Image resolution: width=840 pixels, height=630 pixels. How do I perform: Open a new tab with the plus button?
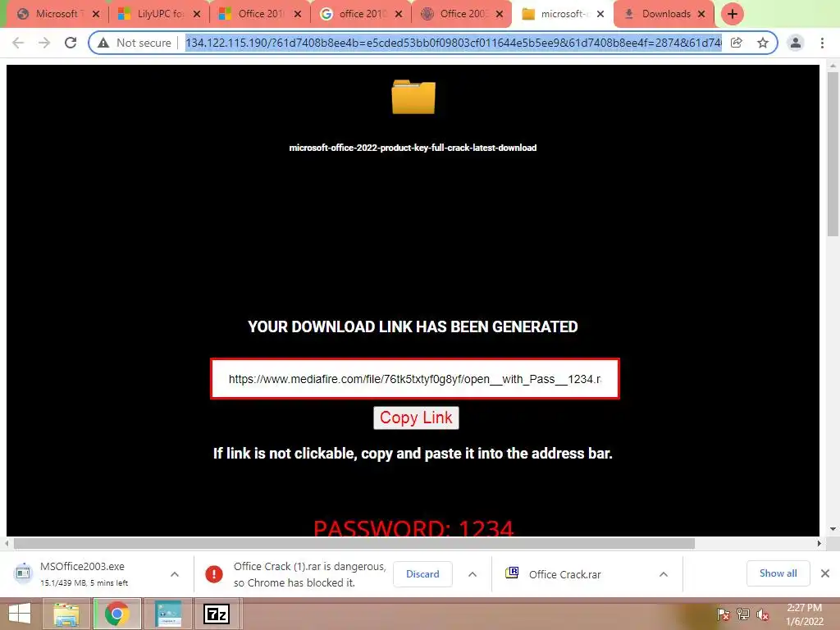tap(733, 14)
